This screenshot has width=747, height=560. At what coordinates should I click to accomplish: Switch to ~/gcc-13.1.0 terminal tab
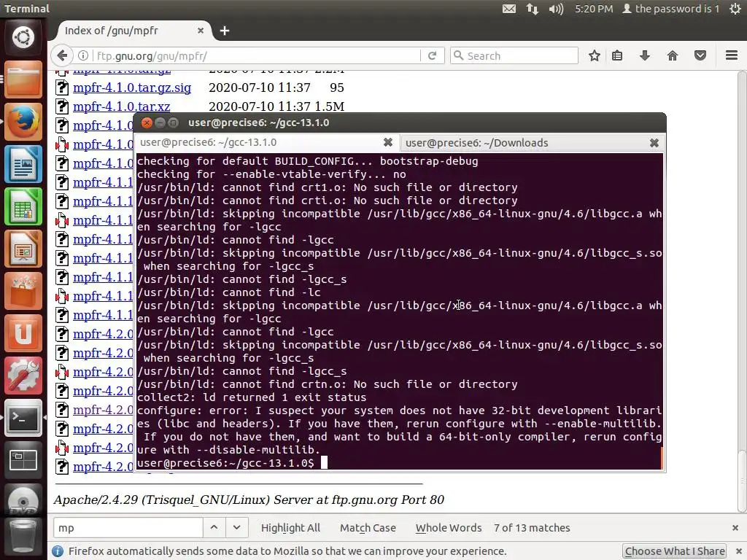tap(267, 142)
